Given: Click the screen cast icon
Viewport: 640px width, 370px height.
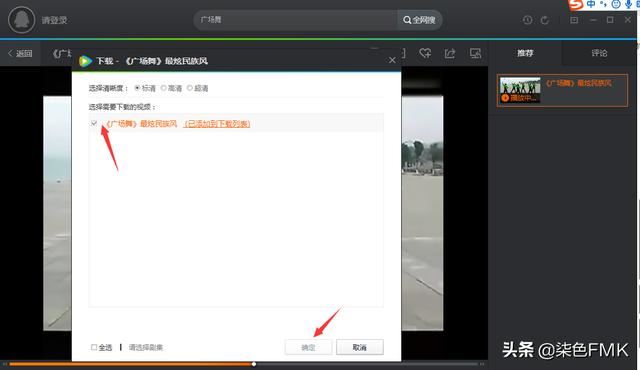Looking at the screenshot, I should (475, 53).
